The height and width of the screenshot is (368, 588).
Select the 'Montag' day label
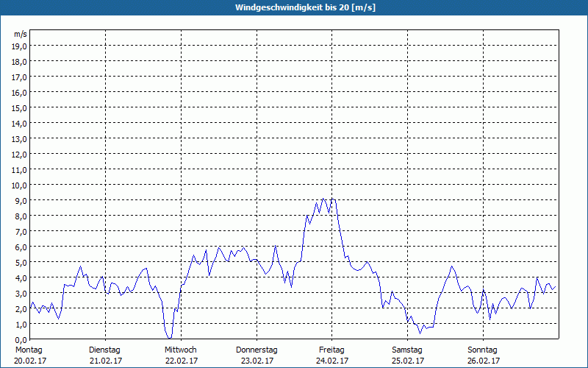point(29,350)
